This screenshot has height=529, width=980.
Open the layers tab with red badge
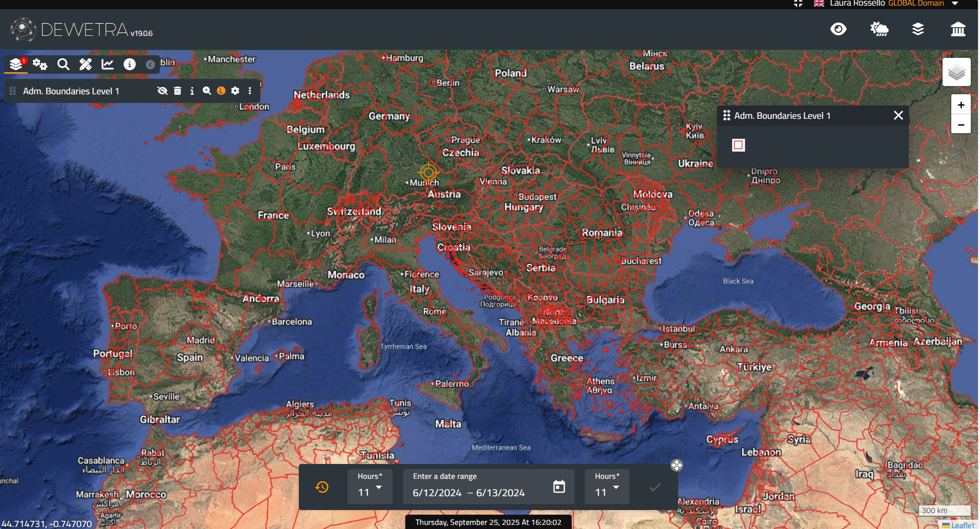(16, 64)
